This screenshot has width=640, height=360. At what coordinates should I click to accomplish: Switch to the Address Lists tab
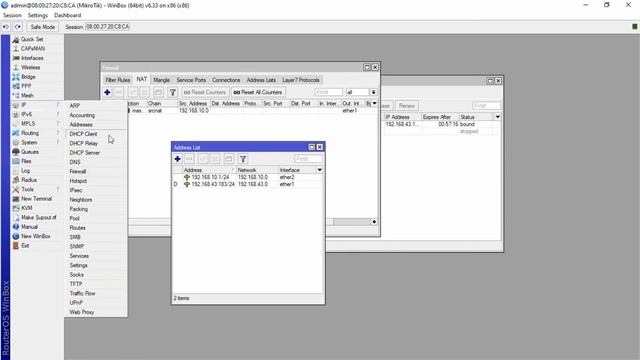[261, 80]
